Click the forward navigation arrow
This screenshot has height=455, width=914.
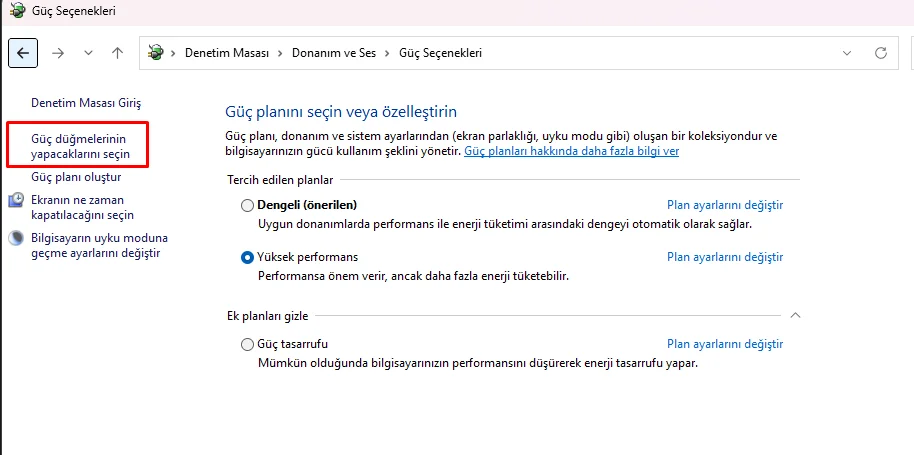57,53
